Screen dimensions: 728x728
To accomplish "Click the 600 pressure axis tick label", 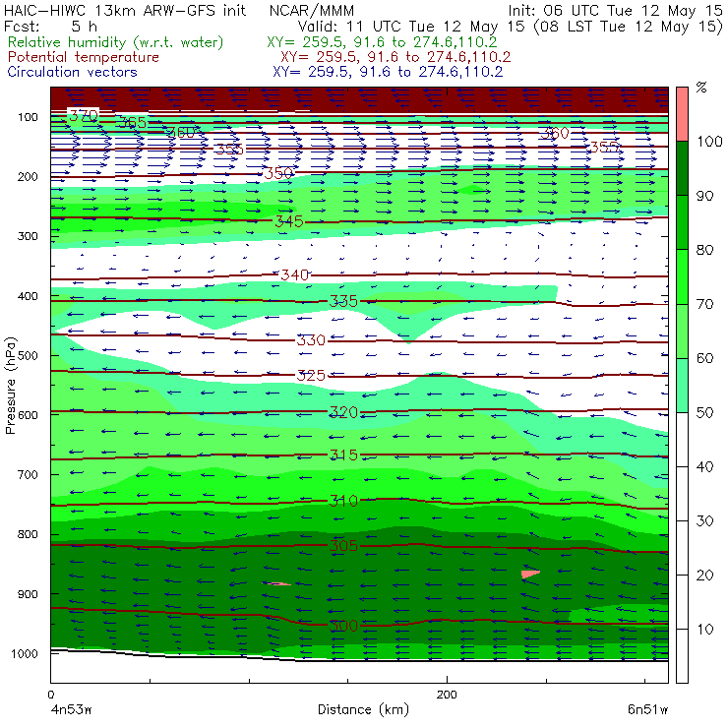I will coord(28,415).
